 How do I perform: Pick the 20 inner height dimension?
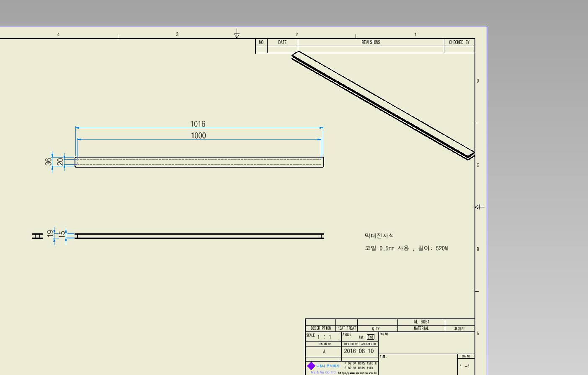pos(60,162)
